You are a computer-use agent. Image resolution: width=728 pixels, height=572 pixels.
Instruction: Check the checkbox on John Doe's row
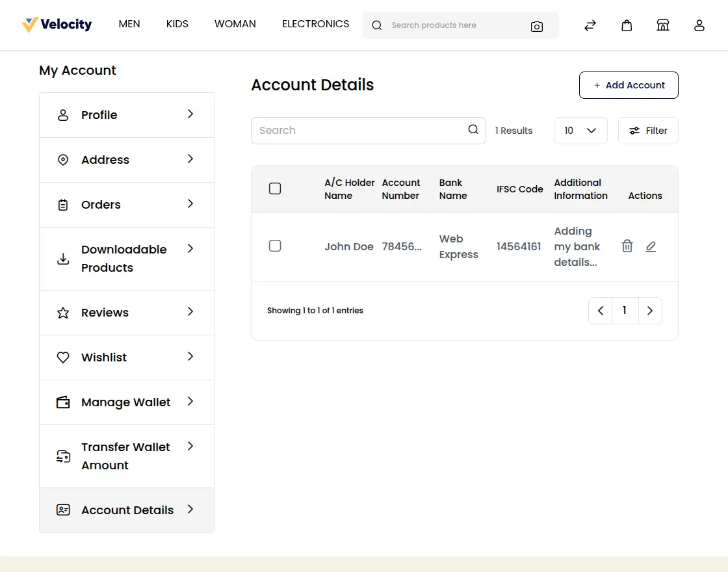[x=275, y=246]
